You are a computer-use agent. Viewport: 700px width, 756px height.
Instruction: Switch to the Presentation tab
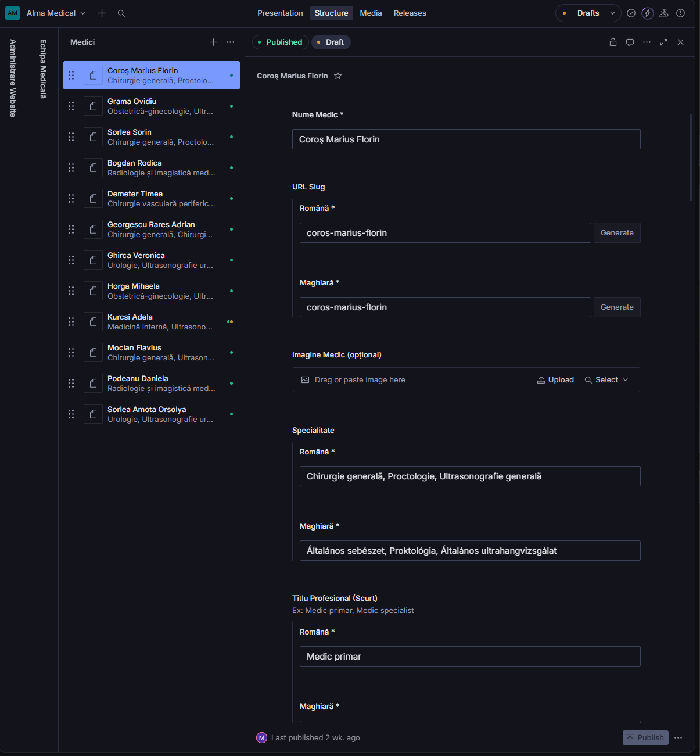click(280, 13)
